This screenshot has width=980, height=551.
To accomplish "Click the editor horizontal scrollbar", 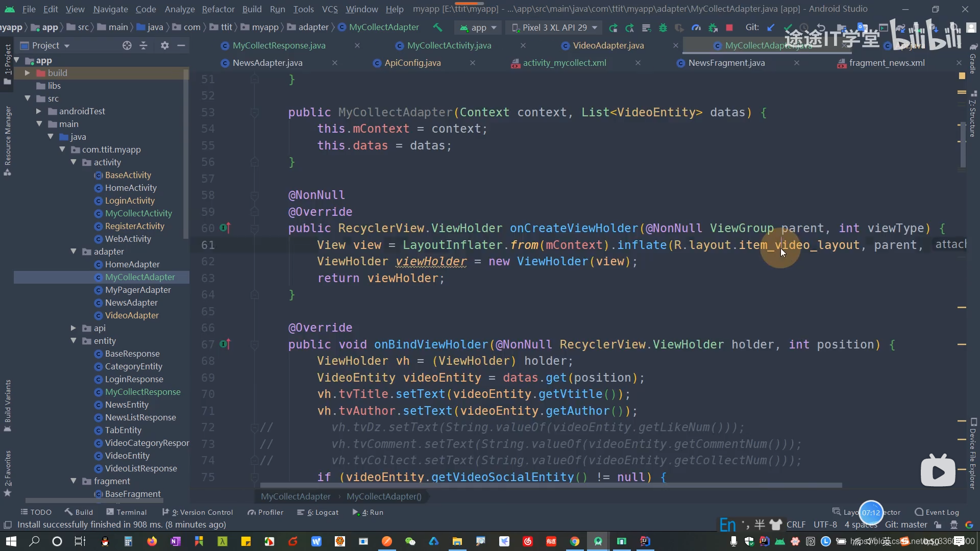I will pyautogui.click(x=551, y=485).
